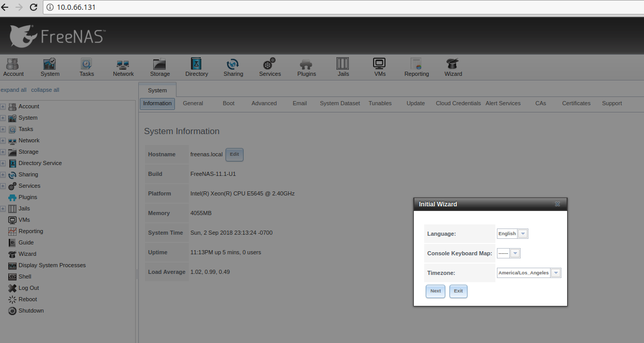
Task: Open the Shell from the left sidebar
Action: 25,276
